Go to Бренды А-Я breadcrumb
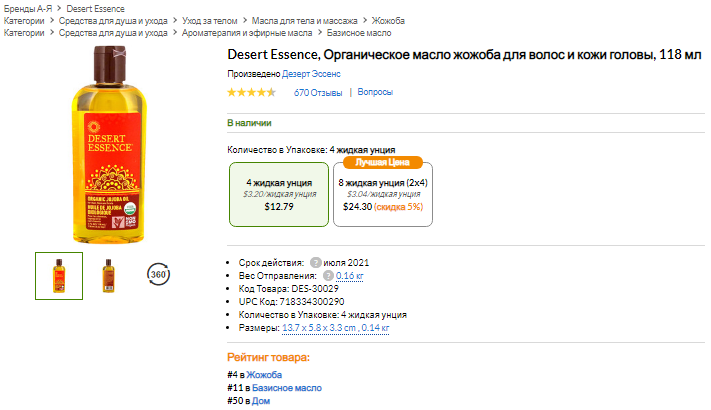The width and height of the screenshot is (711, 410). [28, 8]
